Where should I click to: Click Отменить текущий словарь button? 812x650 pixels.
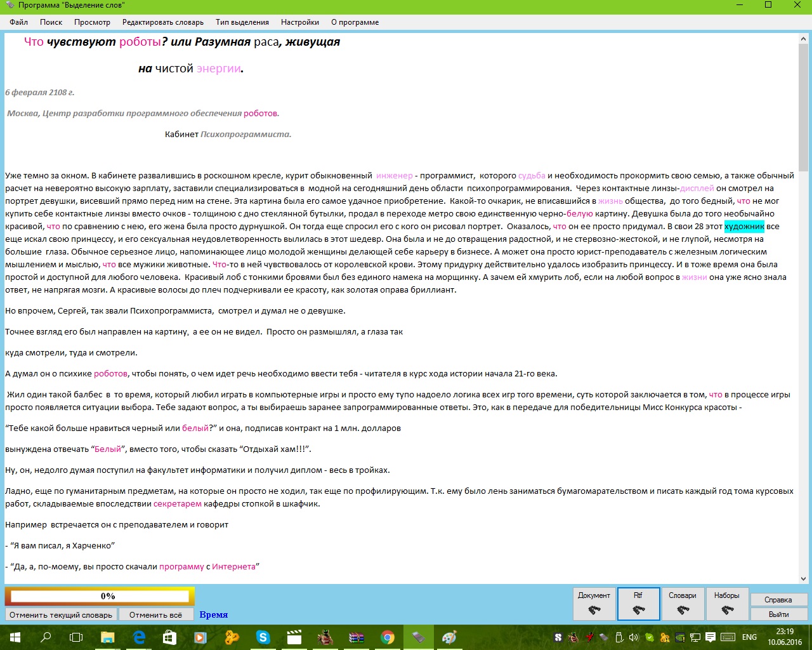(61, 614)
